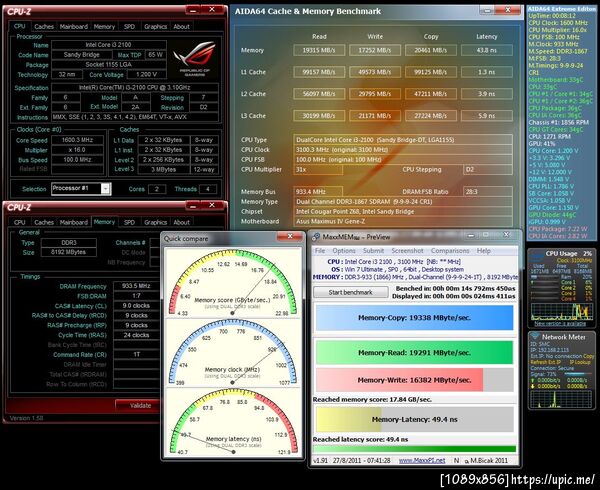
Task: Click the L3 Cache Copy value 27224 MB/s
Action: pos(431,116)
